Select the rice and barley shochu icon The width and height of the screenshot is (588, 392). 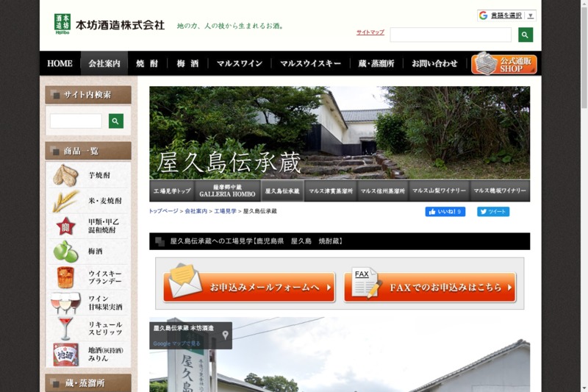[66, 201]
